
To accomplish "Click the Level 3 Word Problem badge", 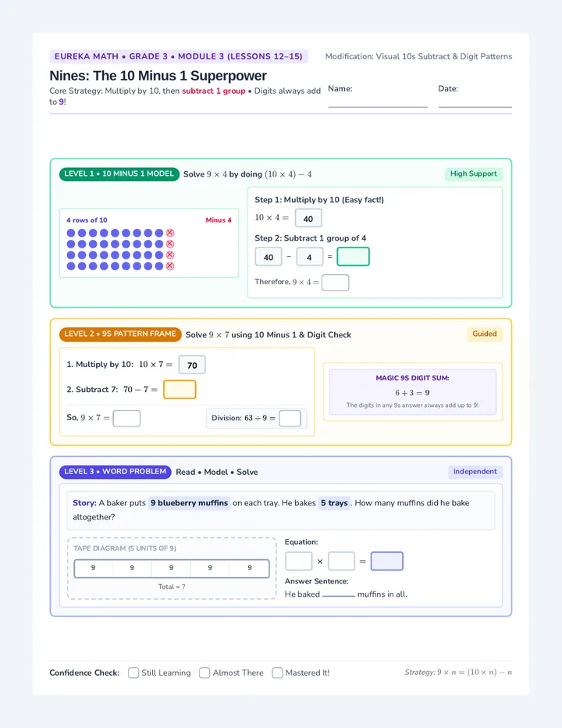I will tap(115, 472).
